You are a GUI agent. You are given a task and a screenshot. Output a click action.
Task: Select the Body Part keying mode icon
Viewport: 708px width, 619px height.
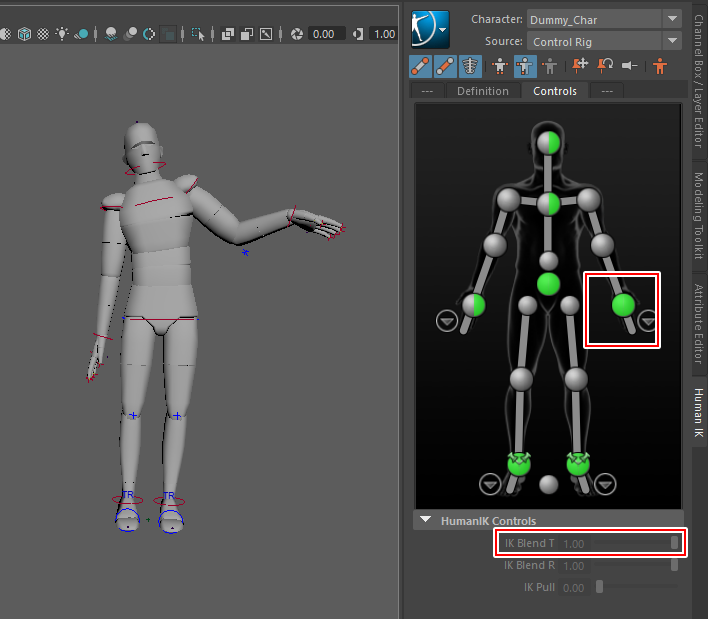[x=523, y=66]
